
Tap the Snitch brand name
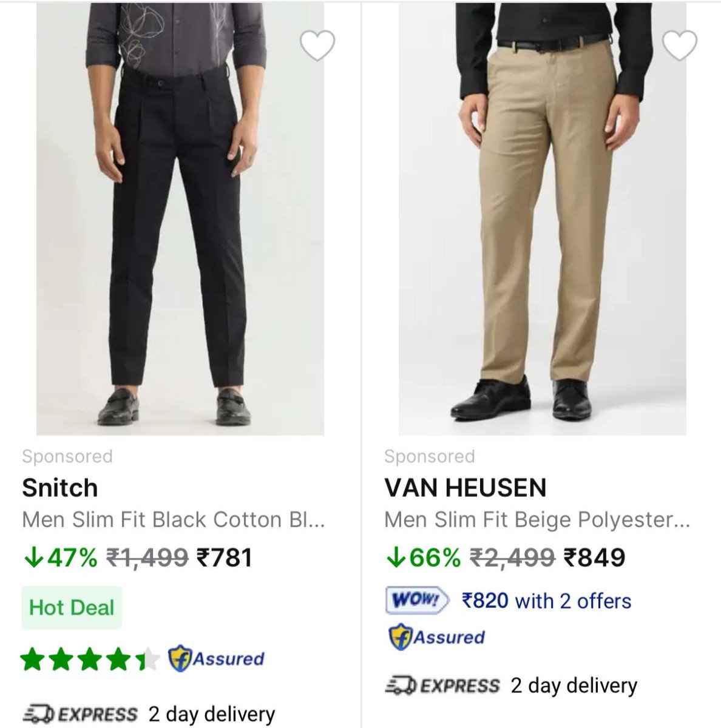(59, 488)
